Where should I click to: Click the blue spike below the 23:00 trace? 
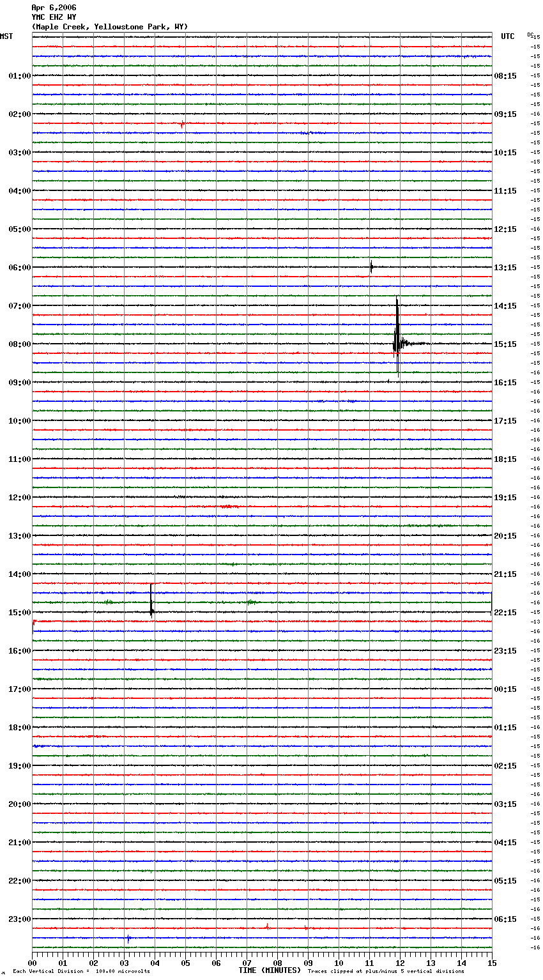tap(128, 938)
